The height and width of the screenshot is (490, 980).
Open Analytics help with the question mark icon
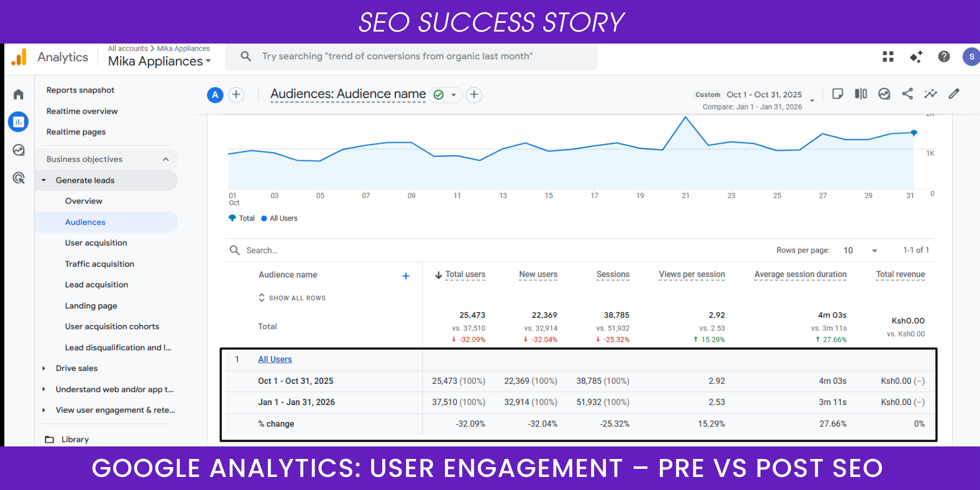click(x=944, y=57)
